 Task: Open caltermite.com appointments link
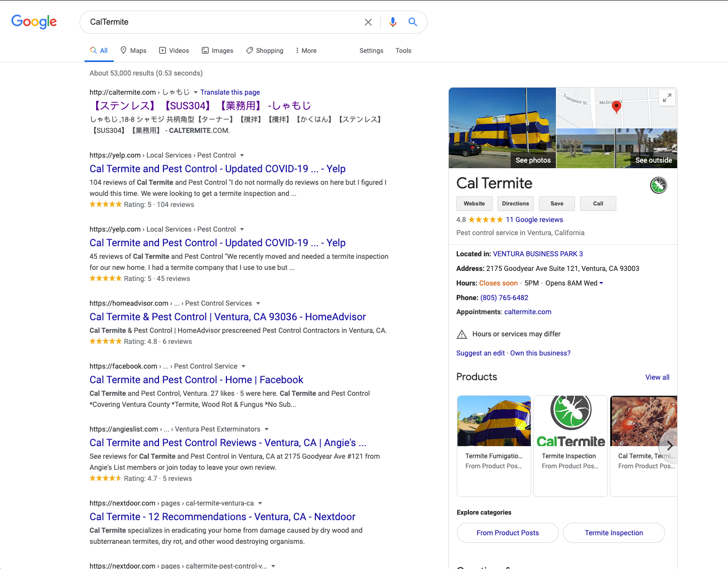click(x=528, y=312)
